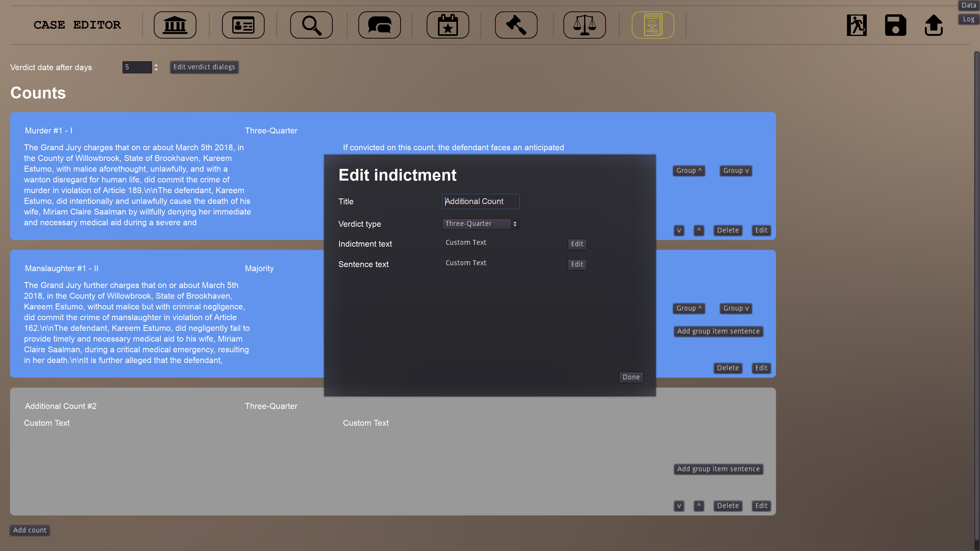Open the speech bubbles dialog section
The image size is (980, 551).
tap(379, 25)
